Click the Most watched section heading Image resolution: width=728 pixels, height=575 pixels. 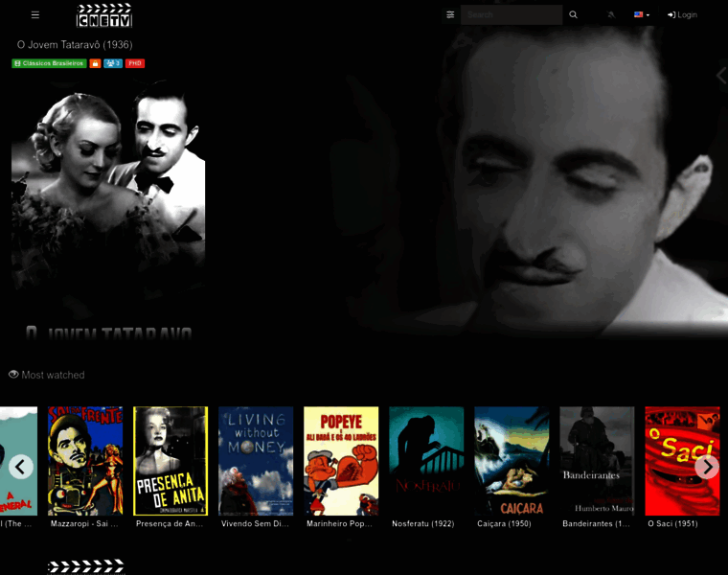53,375
